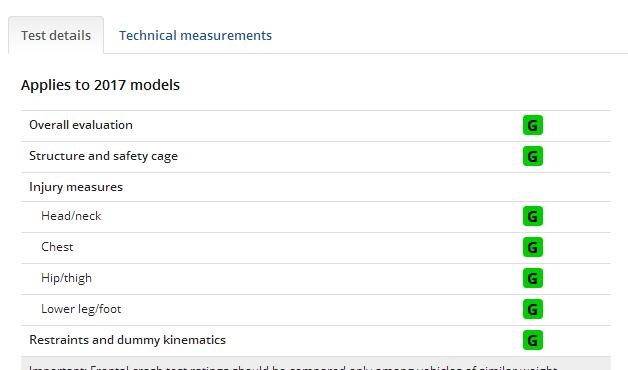Click the empty tab bar area beside Technical measurements
This screenshot has width=628, height=370.
click(449, 35)
